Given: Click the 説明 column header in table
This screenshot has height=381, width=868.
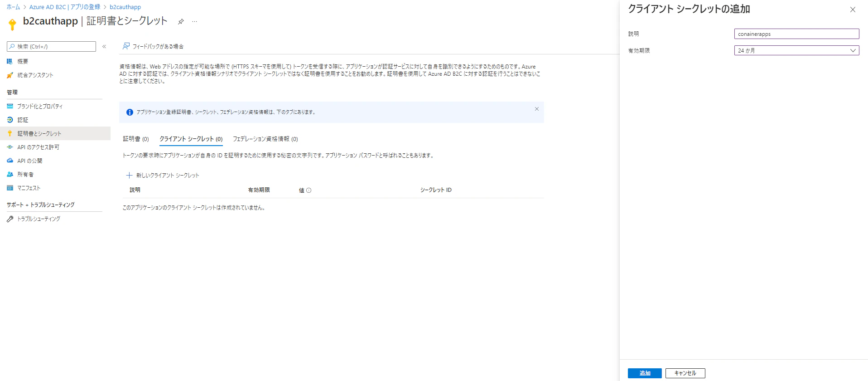Looking at the screenshot, I should pyautogui.click(x=135, y=190).
